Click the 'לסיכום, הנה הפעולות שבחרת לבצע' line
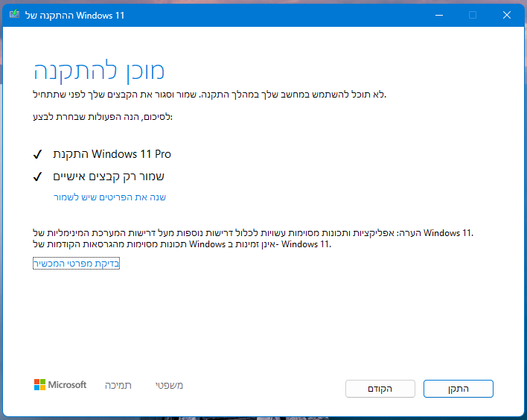This screenshot has height=420, width=527. (103, 117)
